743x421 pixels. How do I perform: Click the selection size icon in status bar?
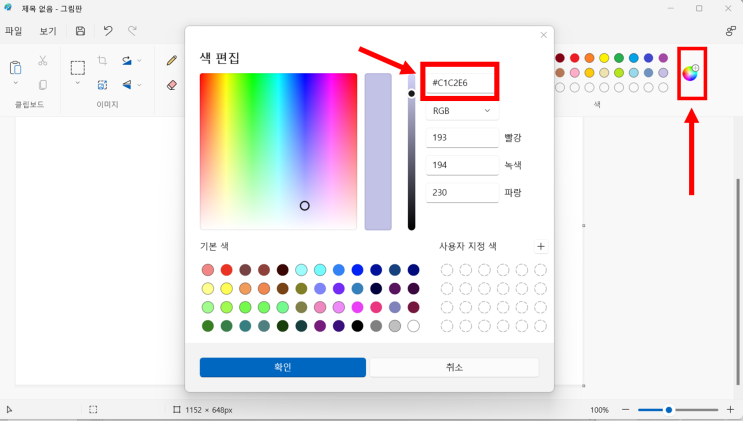pyautogui.click(x=93, y=410)
